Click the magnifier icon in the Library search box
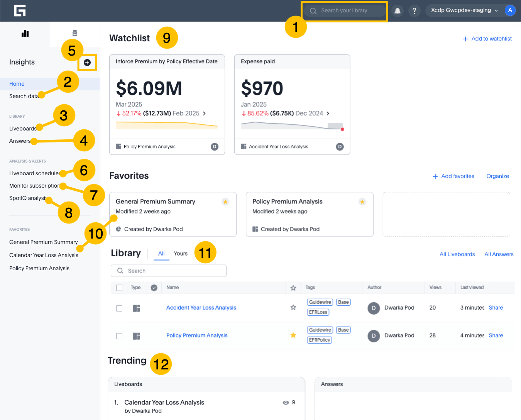This screenshot has height=420, width=521. point(120,271)
